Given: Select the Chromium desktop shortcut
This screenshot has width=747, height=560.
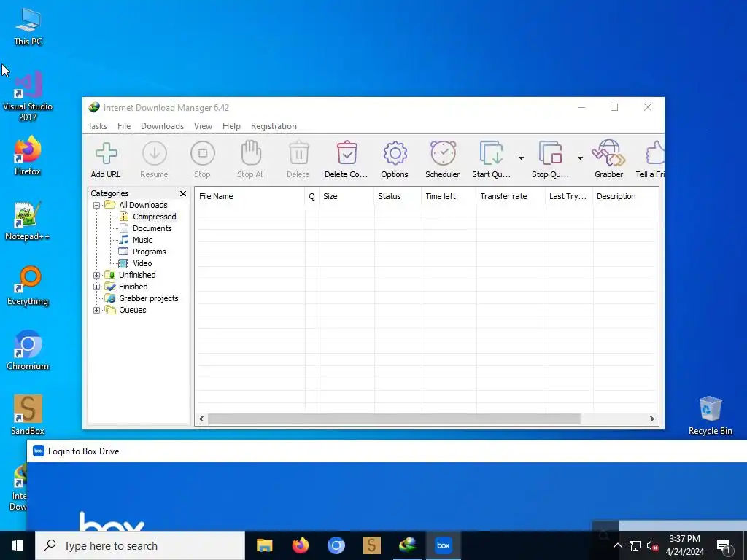Looking at the screenshot, I should point(28,351).
